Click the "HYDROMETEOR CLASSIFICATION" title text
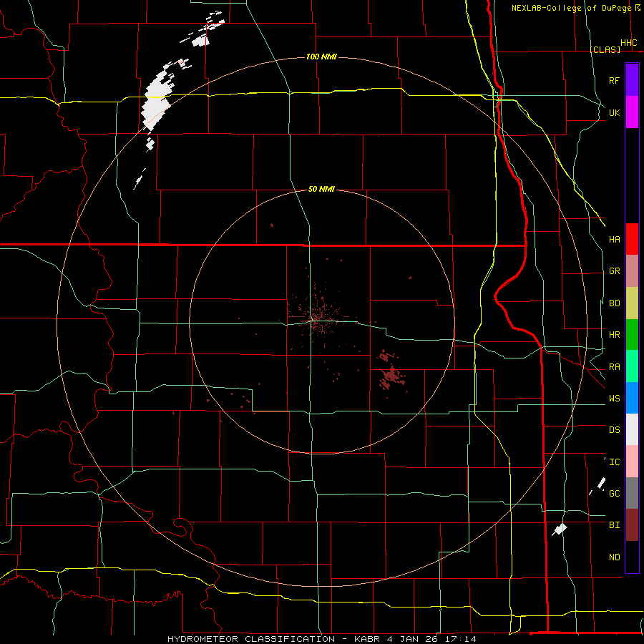The height and width of the screenshot is (644, 644). pos(251,639)
